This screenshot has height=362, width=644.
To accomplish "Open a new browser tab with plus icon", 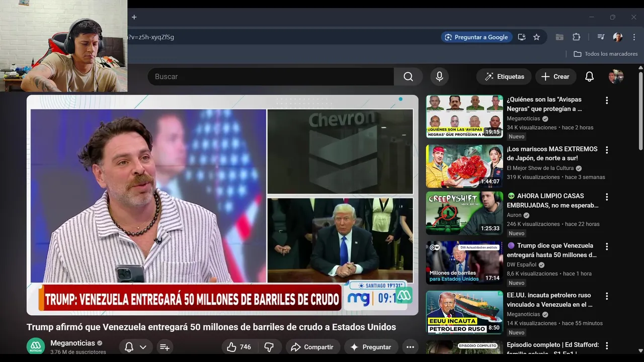I will 134,17.
